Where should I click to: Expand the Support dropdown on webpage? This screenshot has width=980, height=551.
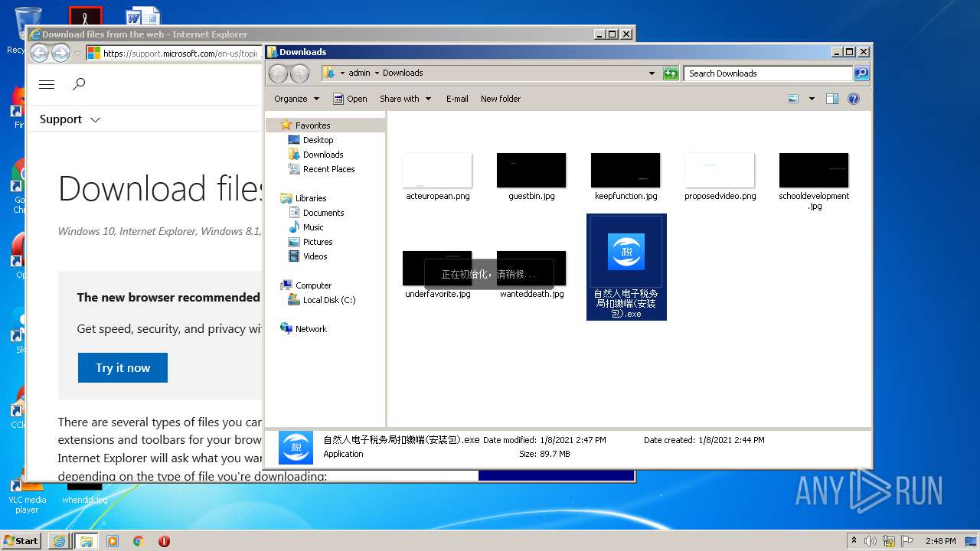coord(70,119)
